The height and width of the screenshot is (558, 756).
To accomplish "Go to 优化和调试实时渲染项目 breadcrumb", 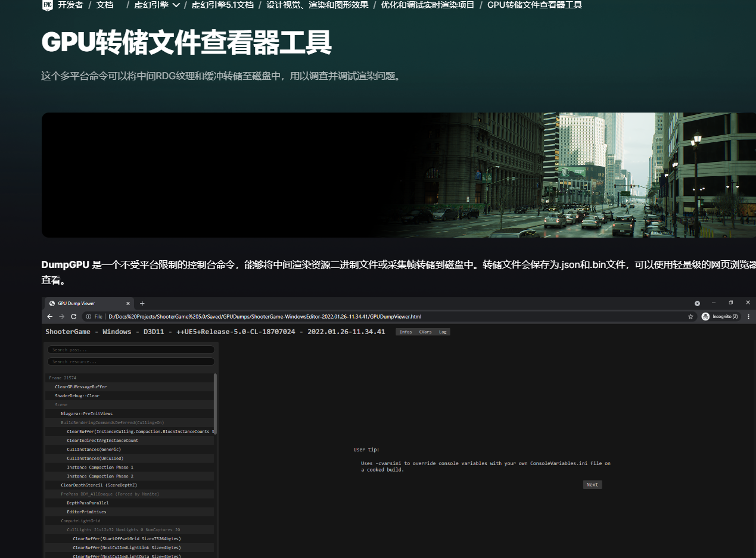I will point(428,5).
